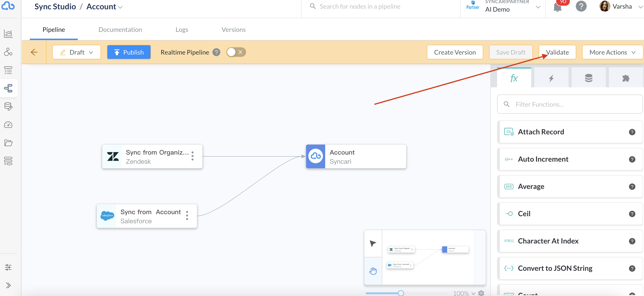
Task: Click the Sync Studio breadcrumb link
Action: (55, 7)
